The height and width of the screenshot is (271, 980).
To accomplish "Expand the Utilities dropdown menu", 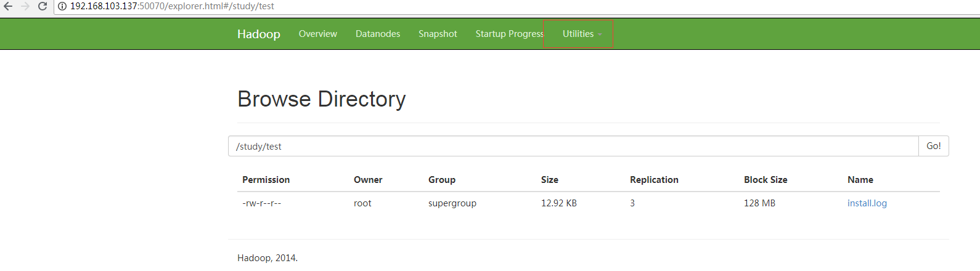I will pyautogui.click(x=582, y=34).
